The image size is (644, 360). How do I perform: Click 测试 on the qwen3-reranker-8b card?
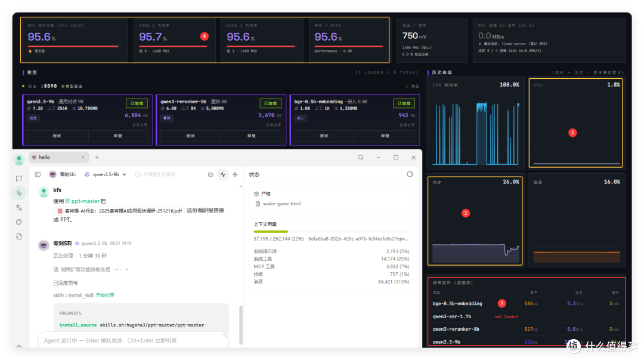[x=190, y=136]
